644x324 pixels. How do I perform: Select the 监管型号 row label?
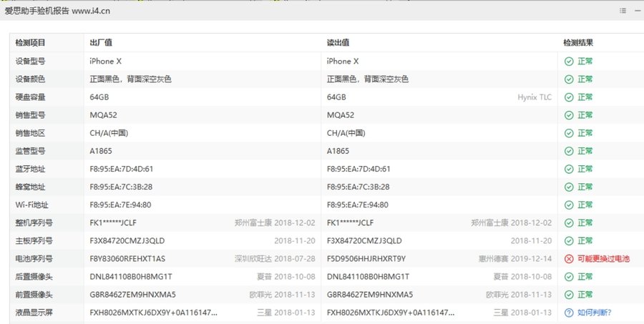(x=30, y=151)
